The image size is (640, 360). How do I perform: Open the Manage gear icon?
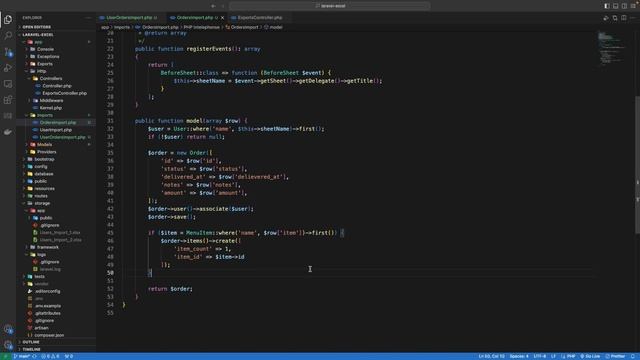8,345
